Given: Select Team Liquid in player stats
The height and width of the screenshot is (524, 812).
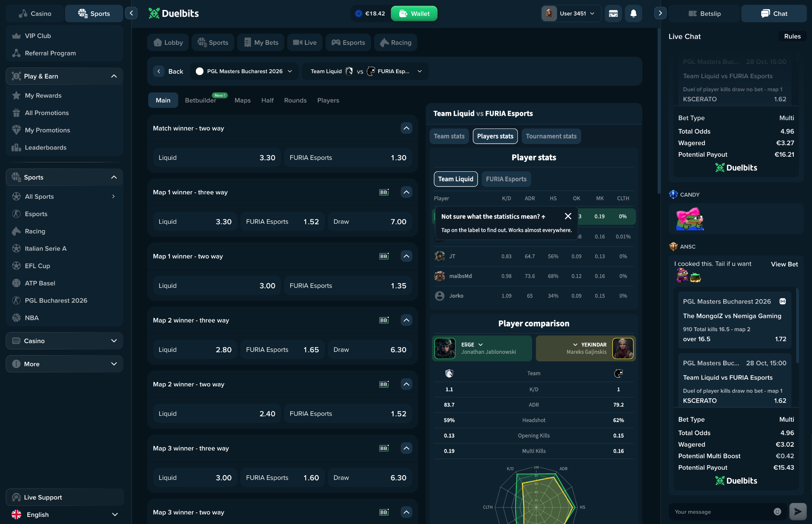Looking at the screenshot, I should pyautogui.click(x=456, y=179).
